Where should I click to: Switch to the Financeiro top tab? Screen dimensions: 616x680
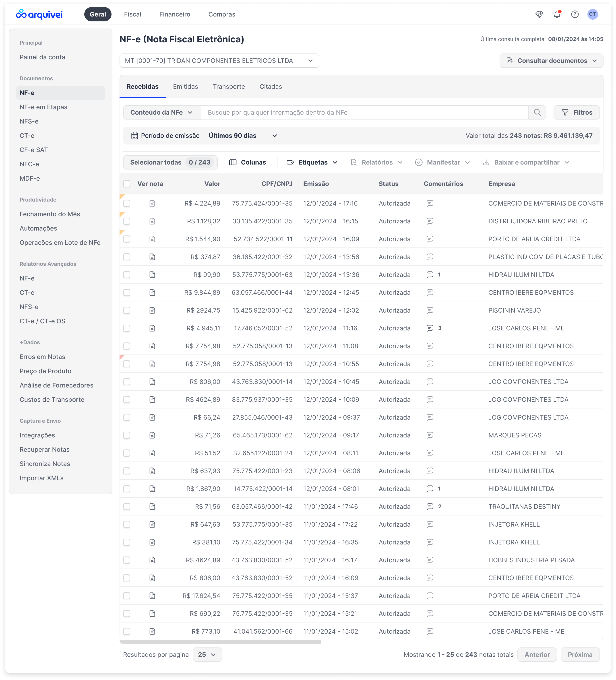coord(175,14)
